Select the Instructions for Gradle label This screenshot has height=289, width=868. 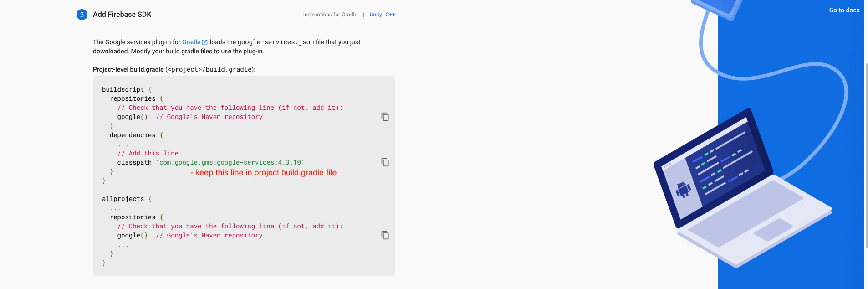point(330,15)
